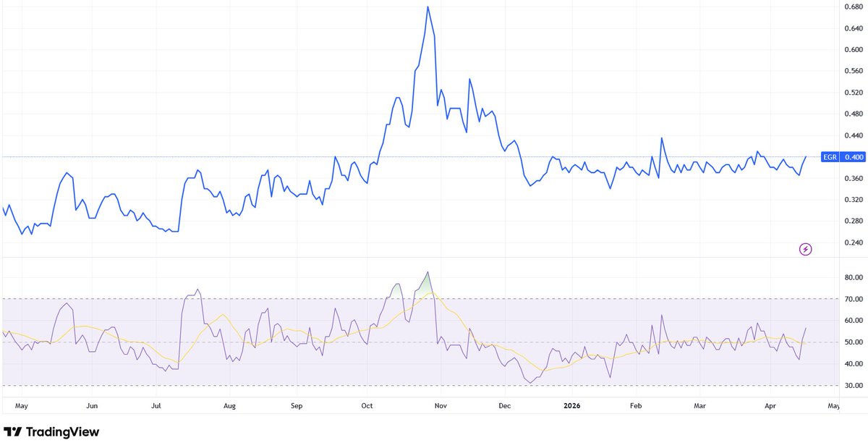Click the Feb label on time axis
Screen dimensions: 868x443
pyautogui.click(x=637, y=407)
